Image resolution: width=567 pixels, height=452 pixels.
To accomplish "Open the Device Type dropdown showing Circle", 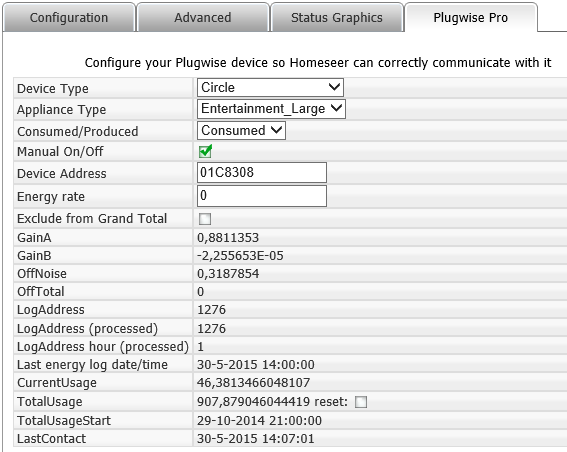I will 270,88.
